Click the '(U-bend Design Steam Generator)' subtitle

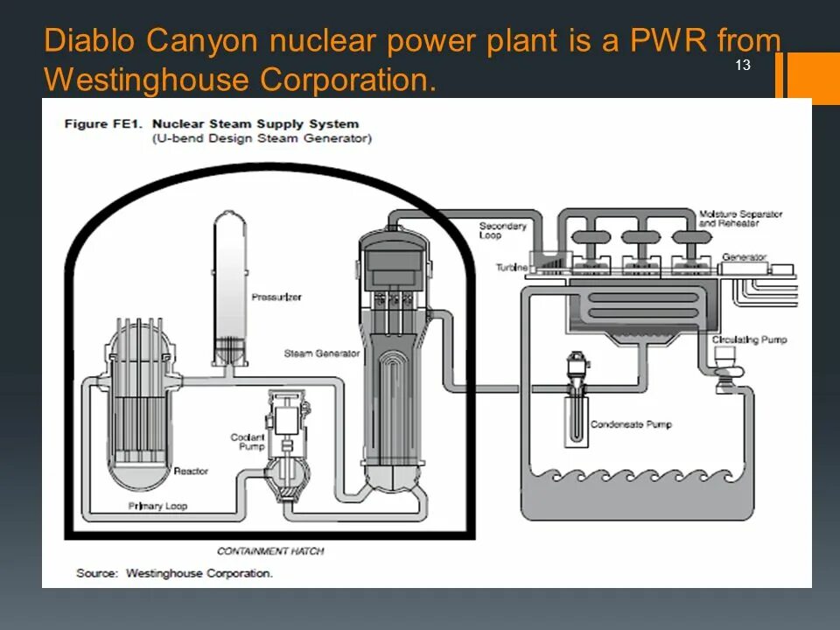click(x=262, y=138)
